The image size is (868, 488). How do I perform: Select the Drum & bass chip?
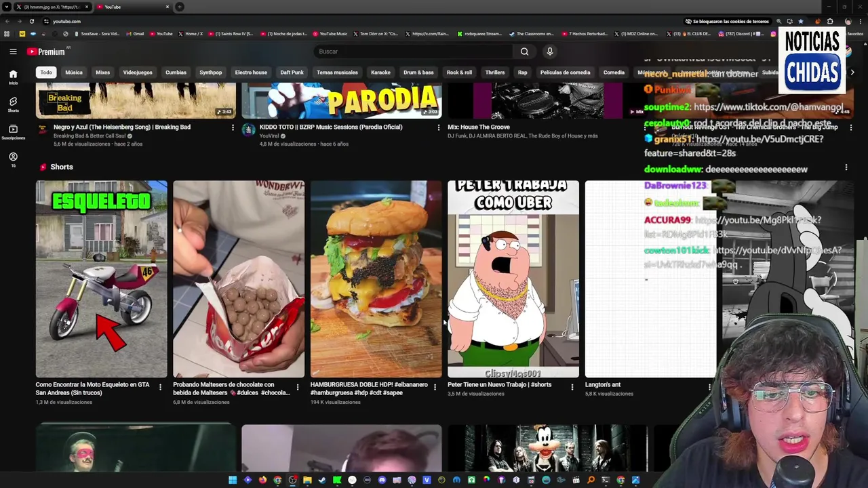click(418, 73)
